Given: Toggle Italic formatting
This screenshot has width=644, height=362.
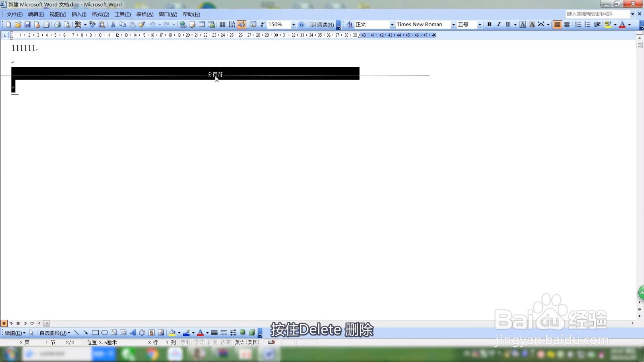Looking at the screenshot, I should coord(499,25).
